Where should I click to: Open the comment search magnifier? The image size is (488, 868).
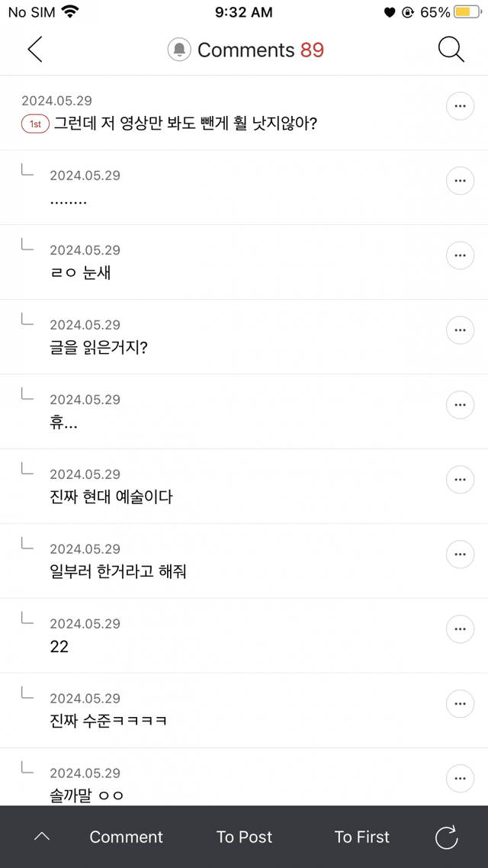(x=451, y=50)
